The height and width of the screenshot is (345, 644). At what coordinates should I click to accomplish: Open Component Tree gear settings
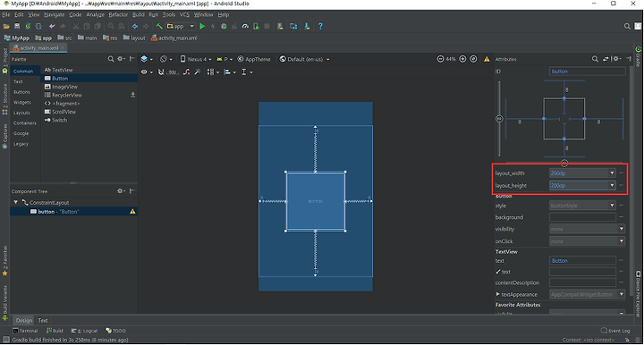click(x=121, y=191)
